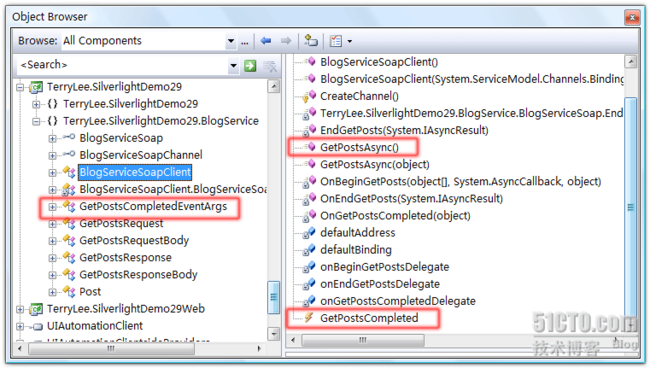Collapse the TerryLee.SilverlightDemo29 assembly node
Screen dimensions: 650x368
pyautogui.click(x=20, y=87)
